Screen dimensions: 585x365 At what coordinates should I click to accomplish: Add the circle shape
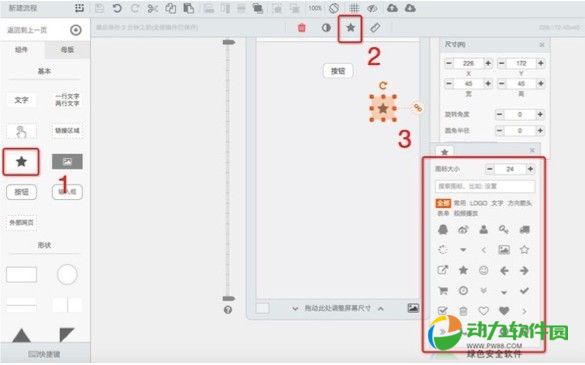[x=67, y=274]
